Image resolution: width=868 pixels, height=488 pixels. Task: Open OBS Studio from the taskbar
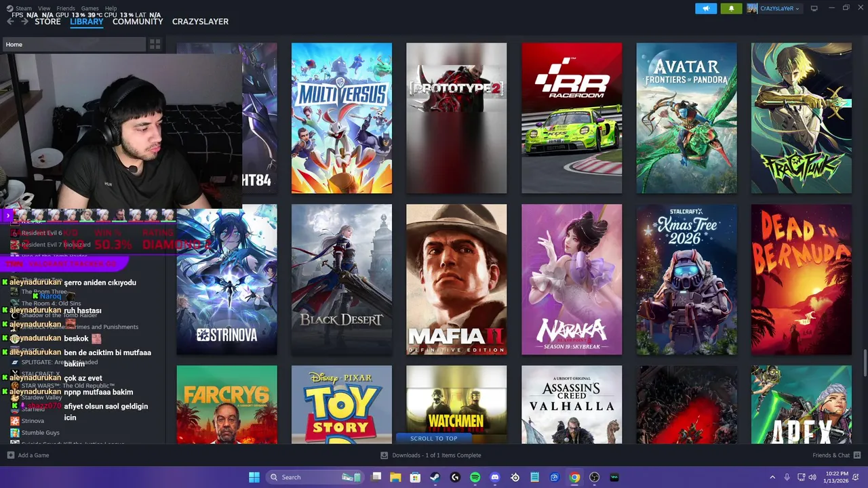click(595, 477)
